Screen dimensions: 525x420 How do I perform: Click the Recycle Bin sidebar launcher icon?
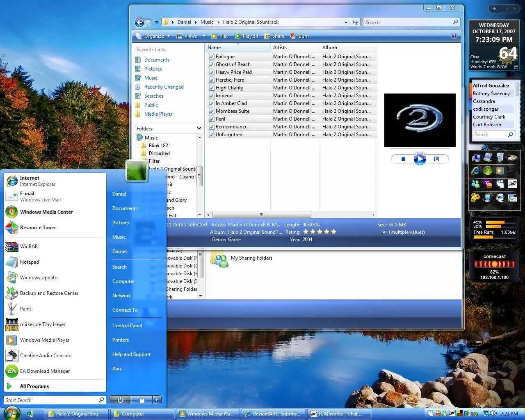coord(500,157)
